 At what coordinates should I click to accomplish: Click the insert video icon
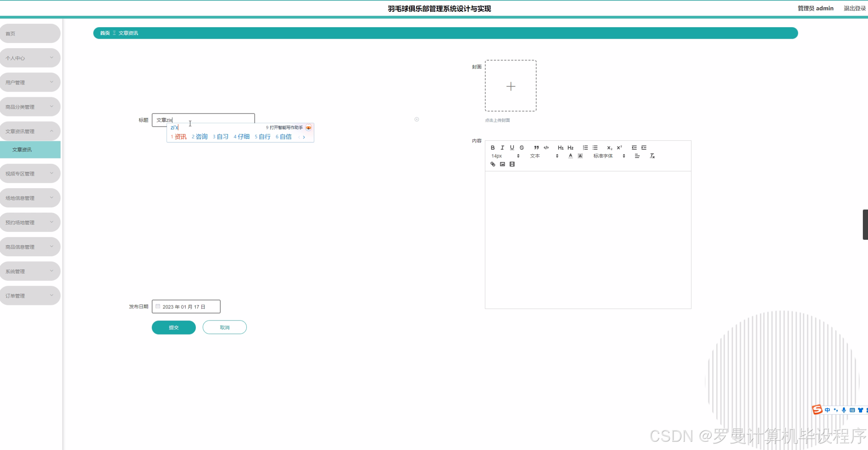click(512, 164)
